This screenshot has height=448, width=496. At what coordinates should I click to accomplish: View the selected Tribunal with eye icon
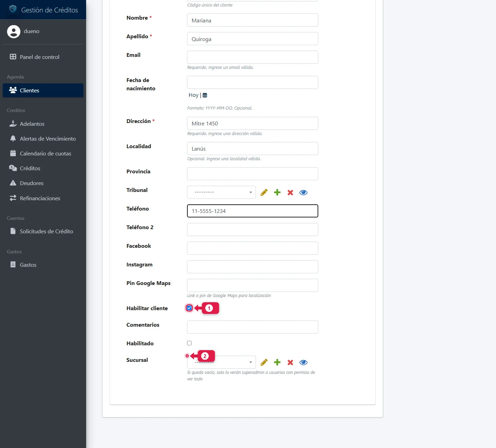(x=303, y=192)
